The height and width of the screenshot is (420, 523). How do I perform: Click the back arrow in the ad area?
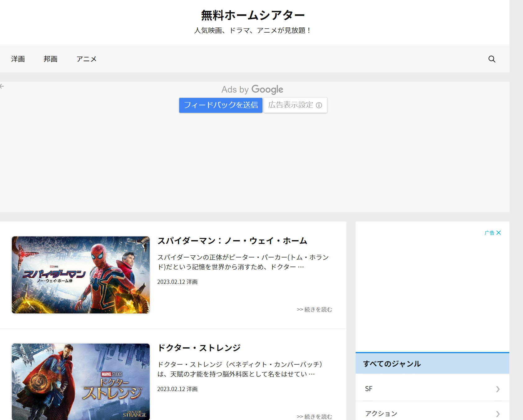click(2, 86)
